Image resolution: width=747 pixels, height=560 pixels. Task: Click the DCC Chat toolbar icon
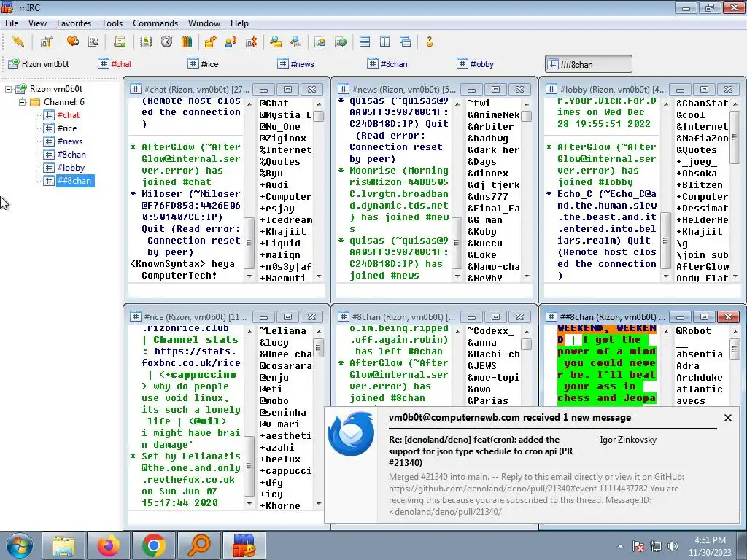pyautogui.click(x=231, y=42)
